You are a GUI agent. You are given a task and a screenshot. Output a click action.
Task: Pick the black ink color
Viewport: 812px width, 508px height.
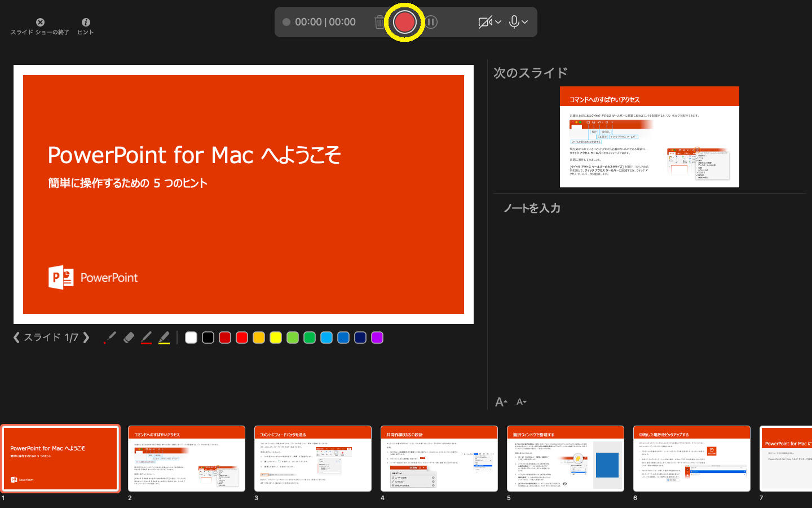point(208,338)
